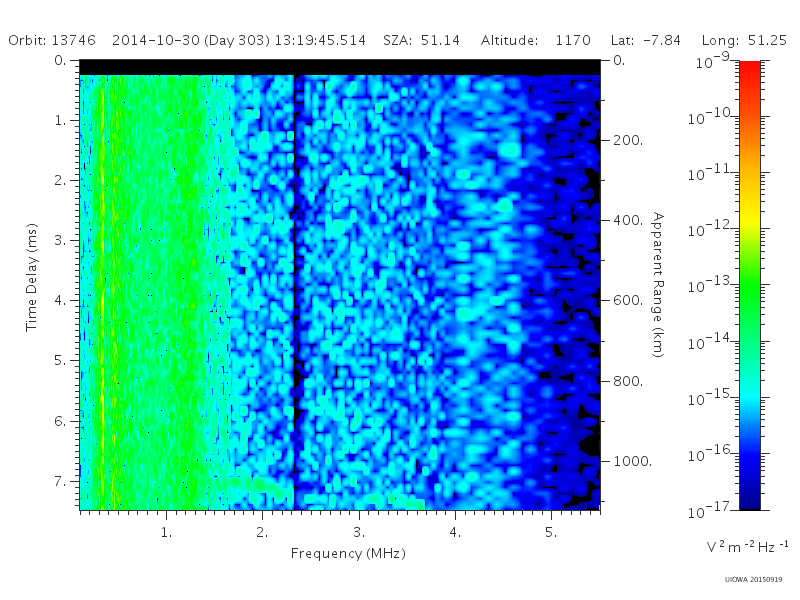
Task: Click the Altitude: 1170 label
Action: coord(536,40)
